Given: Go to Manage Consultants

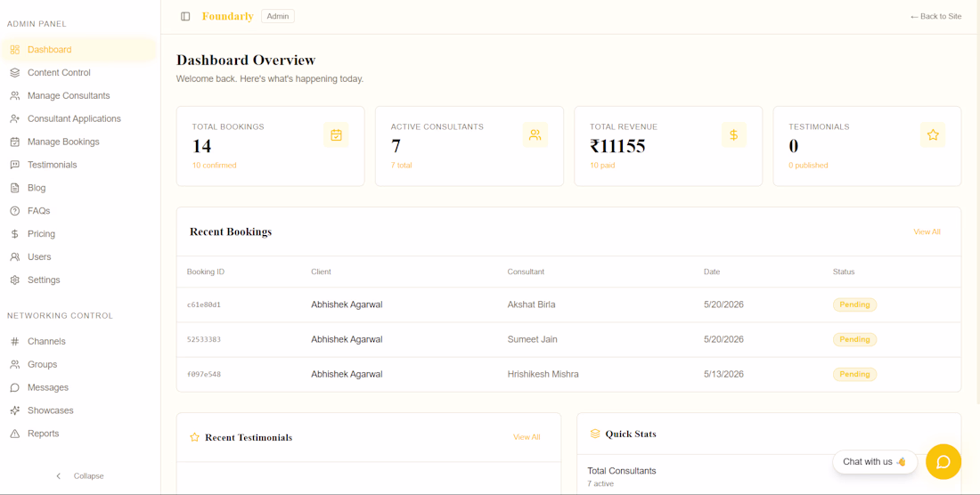Looking at the screenshot, I should pos(78,95).
